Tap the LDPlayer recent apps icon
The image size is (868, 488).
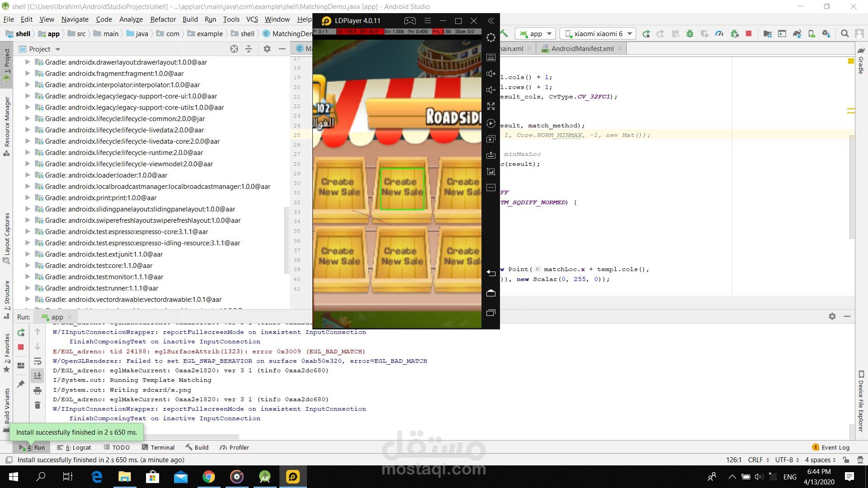pyautogui.click(x=491, y=313)
